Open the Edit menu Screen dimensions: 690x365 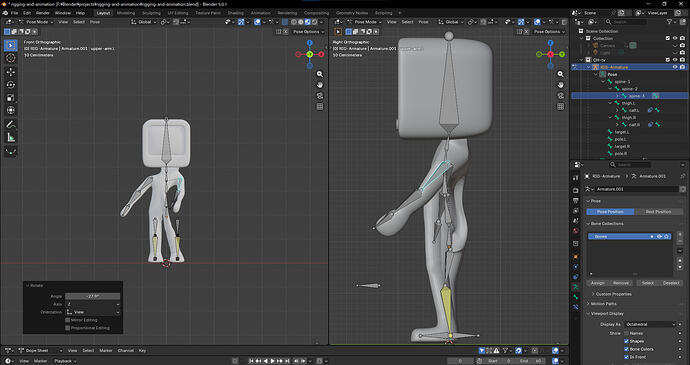click(27, 13)
